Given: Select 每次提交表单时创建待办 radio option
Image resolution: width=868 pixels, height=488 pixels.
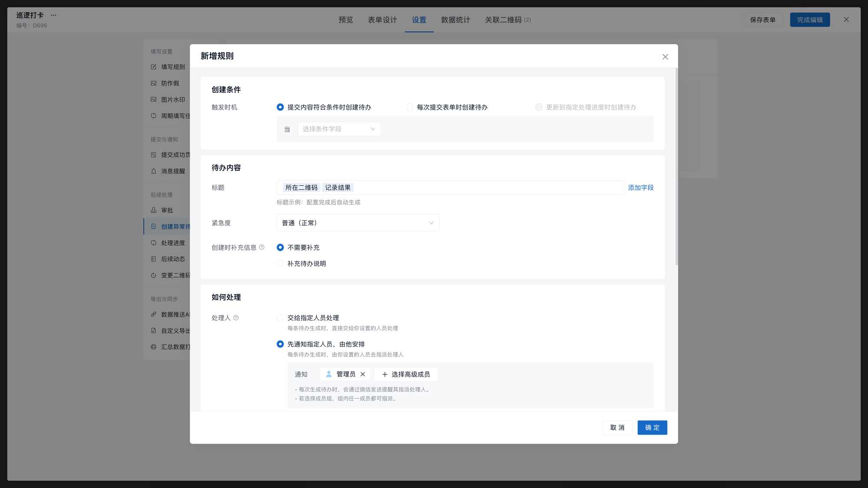Looking at the screenshot, I should (410, 107).
